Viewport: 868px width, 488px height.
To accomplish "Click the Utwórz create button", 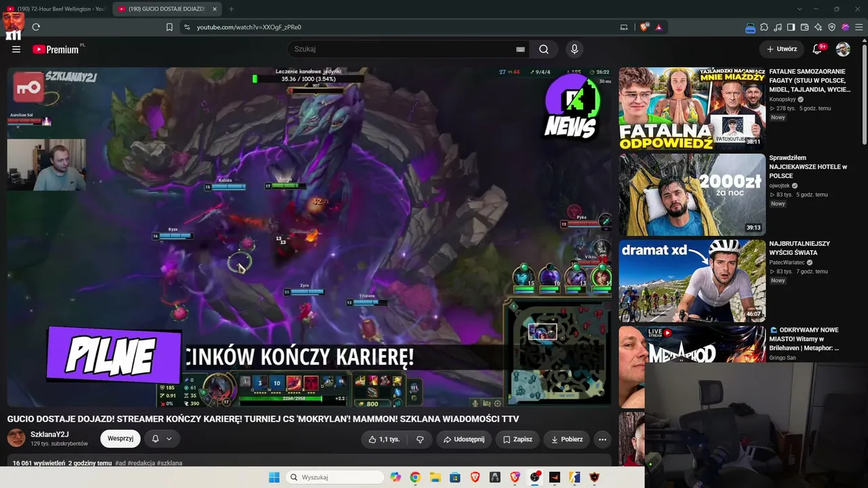I will click(782, 49).
